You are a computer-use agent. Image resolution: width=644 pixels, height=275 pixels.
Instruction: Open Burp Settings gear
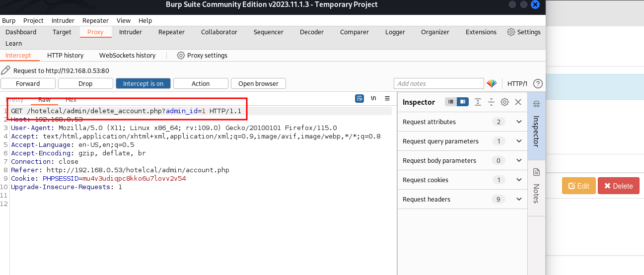click(x=524, y=32)
